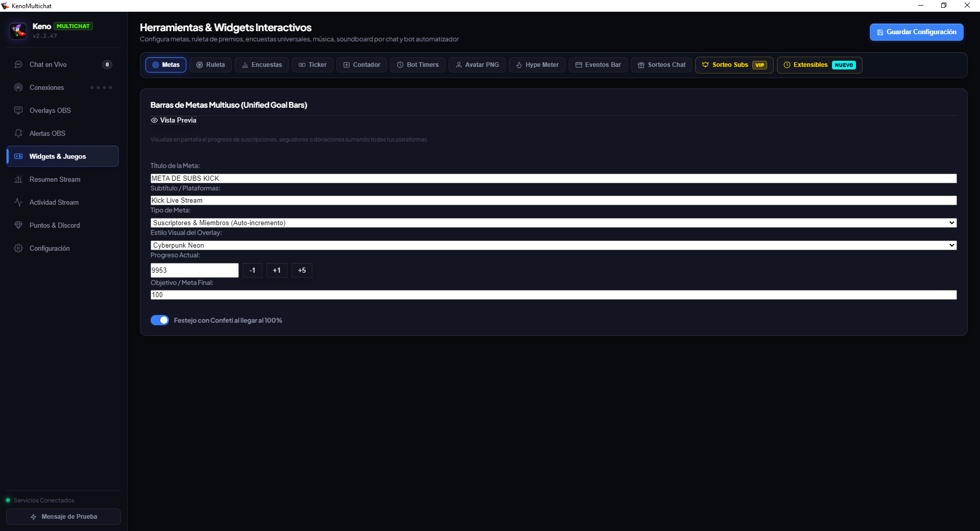Open the Contador tab

coord(361,65)
